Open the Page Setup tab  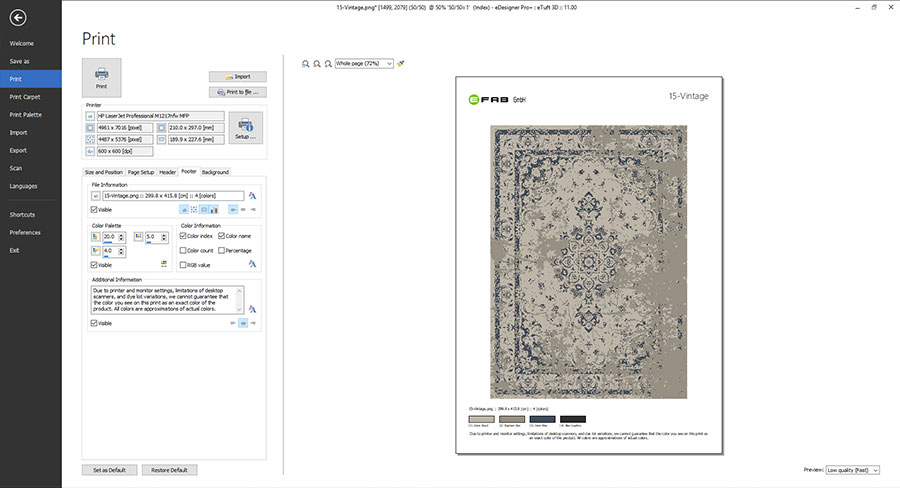tap(140, 172)
